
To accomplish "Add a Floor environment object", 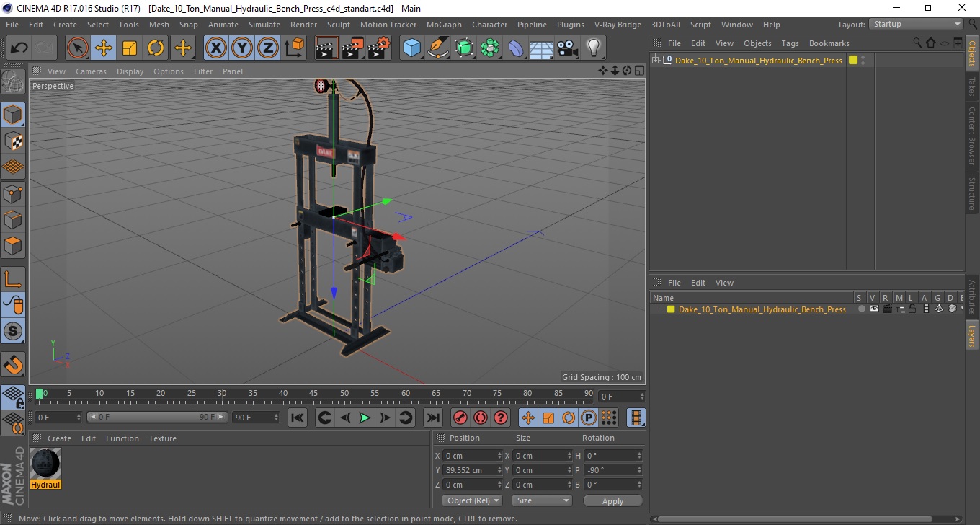I will 542,48.
